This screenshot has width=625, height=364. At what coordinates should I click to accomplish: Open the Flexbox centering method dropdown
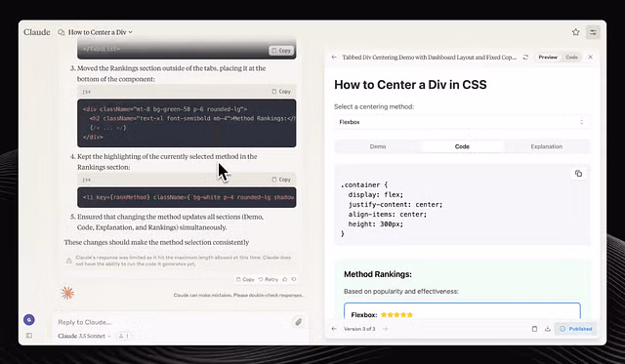462,122
